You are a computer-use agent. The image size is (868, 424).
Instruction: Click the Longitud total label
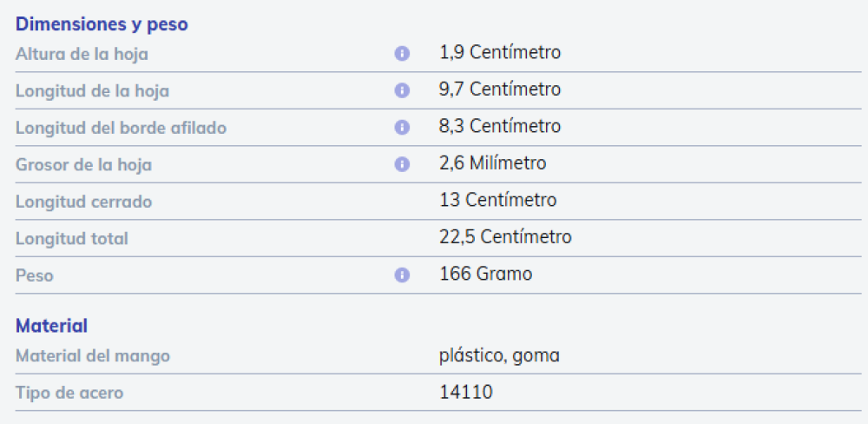pos(72,238)
